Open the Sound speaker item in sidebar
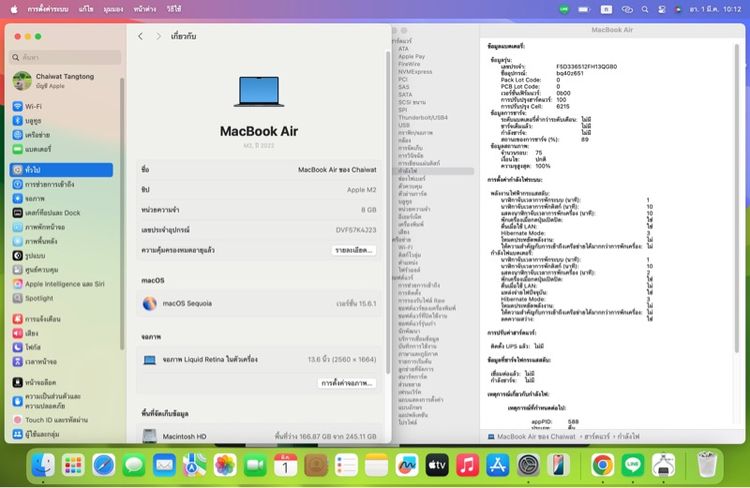This screenshot has width=750, height=488. pyautogui.click(x=25, y=333)
